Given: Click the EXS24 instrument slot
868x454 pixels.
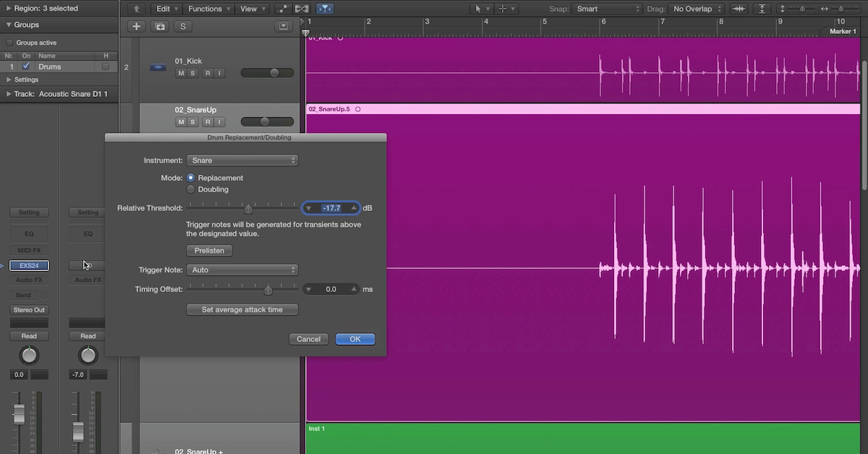Looking at the screenshot, I should [29, 266].
